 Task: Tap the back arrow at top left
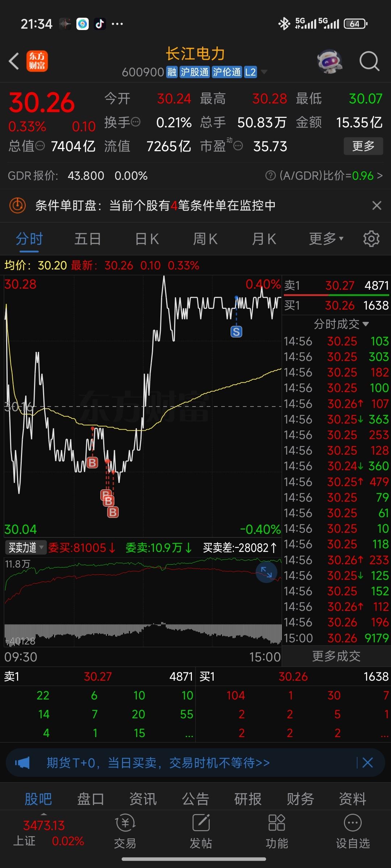pyautogui.click(x=14, y=61)
